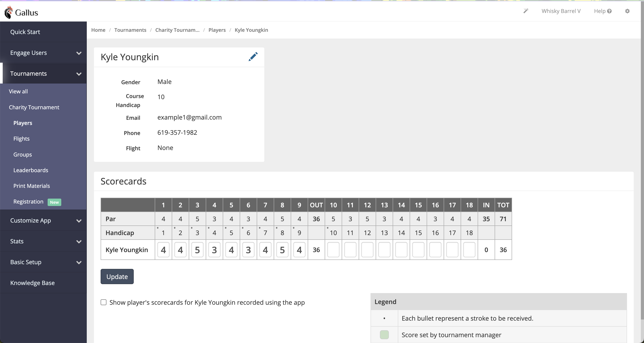
Task: Open Print Materials in the sidebar
Action: click(x=32, y=186)
